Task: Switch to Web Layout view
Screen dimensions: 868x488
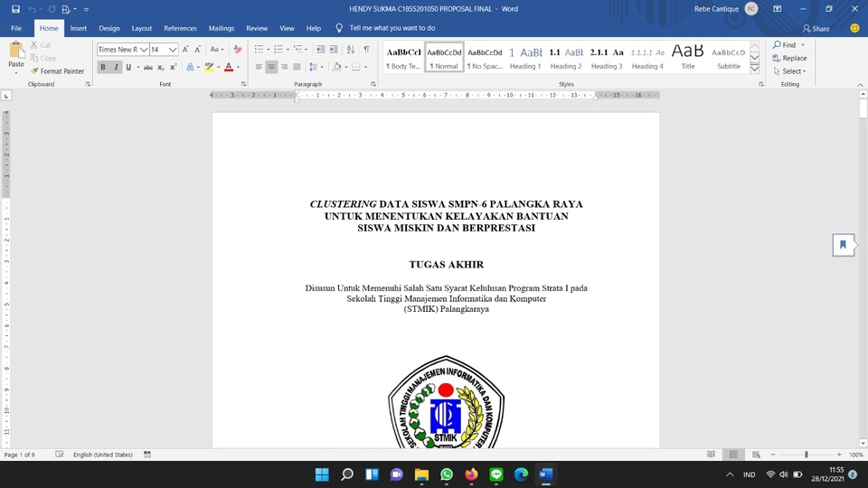Action: (x=756, y=455)
